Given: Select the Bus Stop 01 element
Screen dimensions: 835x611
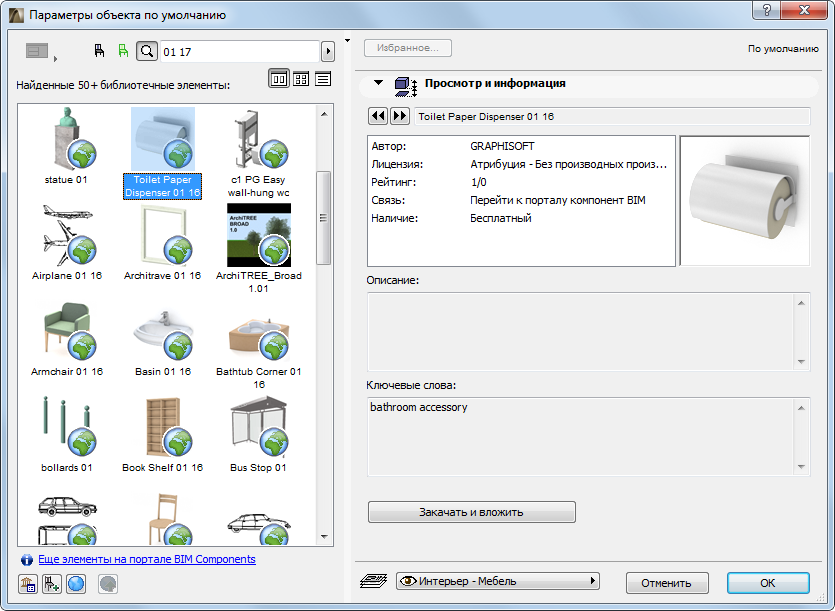Looking at the screenshot, I should pos(259,434).
